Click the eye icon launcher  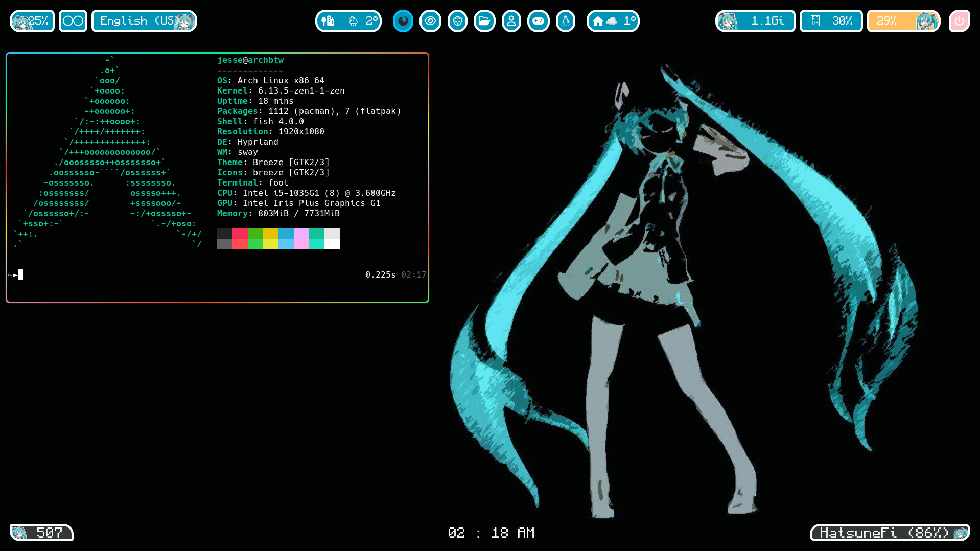[x=430, y=21]
